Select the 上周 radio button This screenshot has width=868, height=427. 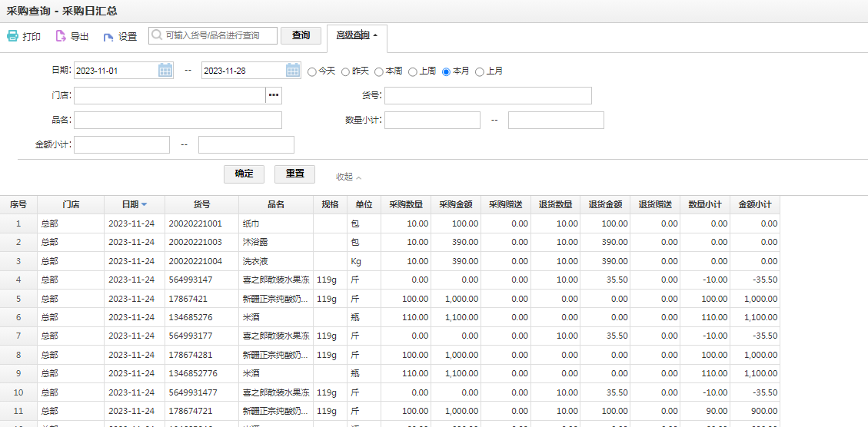click(412, 72)
